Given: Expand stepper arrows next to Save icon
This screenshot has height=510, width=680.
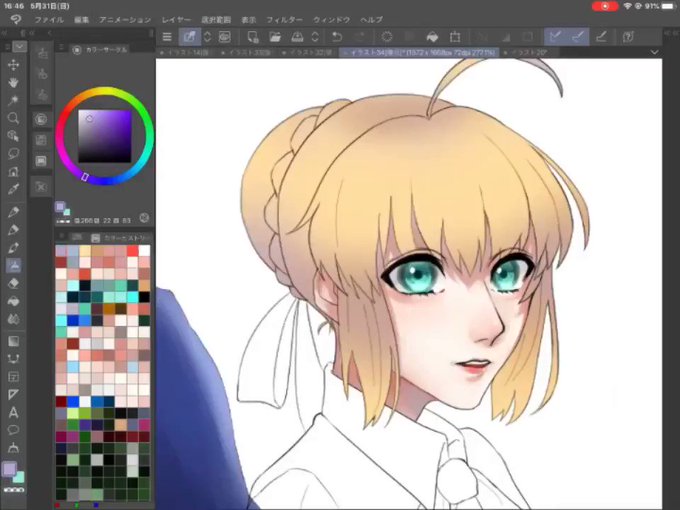Looking at the screenshot, I should pyautogui.click(x=315, y=37).
